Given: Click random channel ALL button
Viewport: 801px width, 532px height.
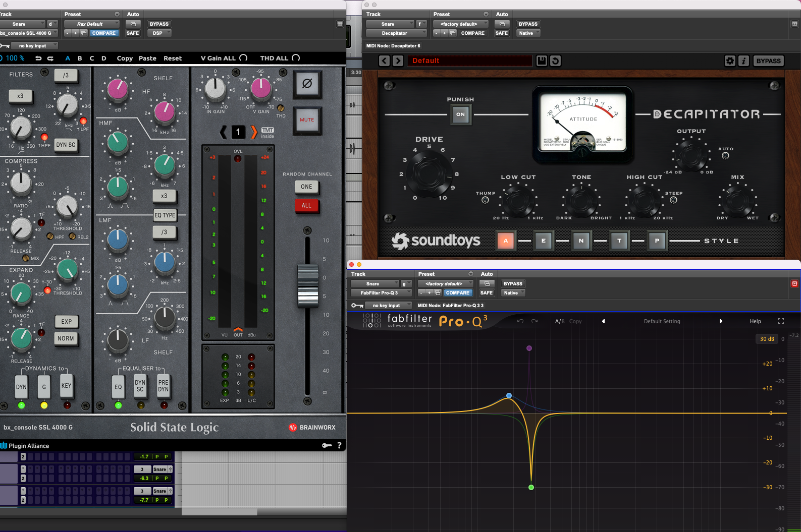Looking at the screenshot, I should pos(306,206).
